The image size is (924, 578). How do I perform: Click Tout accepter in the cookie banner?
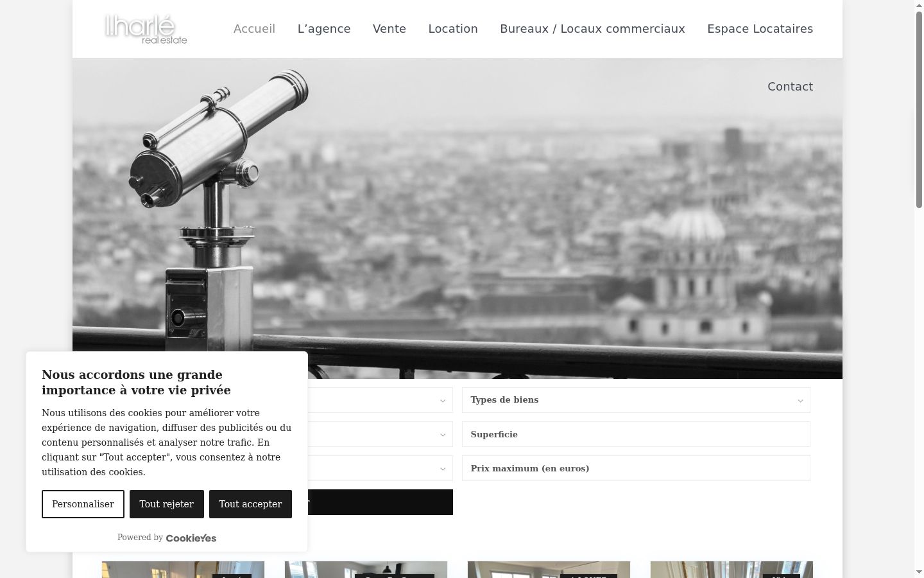click(x=250, y=504)
